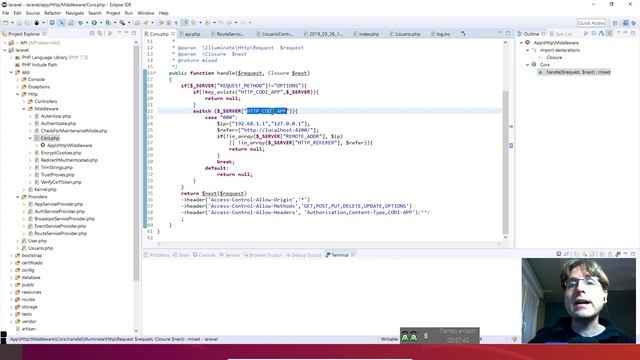Minimize the Project Explorer view

pos(127,33)
